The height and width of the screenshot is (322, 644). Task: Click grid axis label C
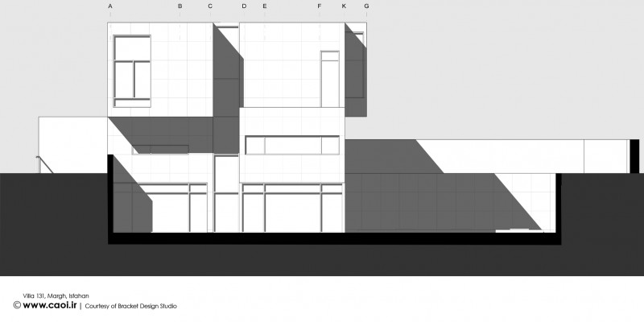pyautogui.click(x=210, y=6)
